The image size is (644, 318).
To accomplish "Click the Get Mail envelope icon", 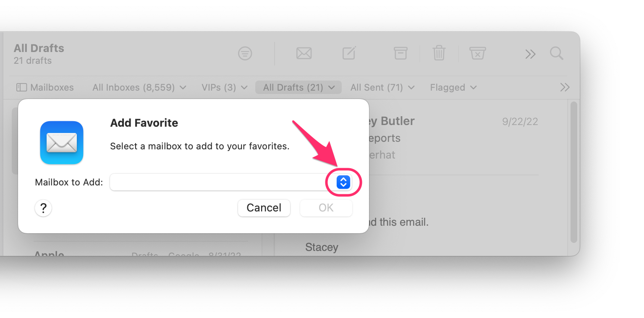I will click(304, 53).
